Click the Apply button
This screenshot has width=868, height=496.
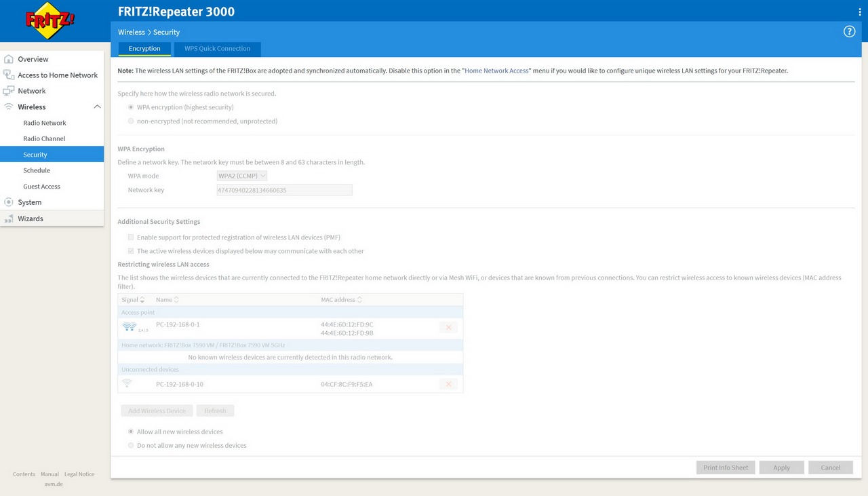[781, 468]
